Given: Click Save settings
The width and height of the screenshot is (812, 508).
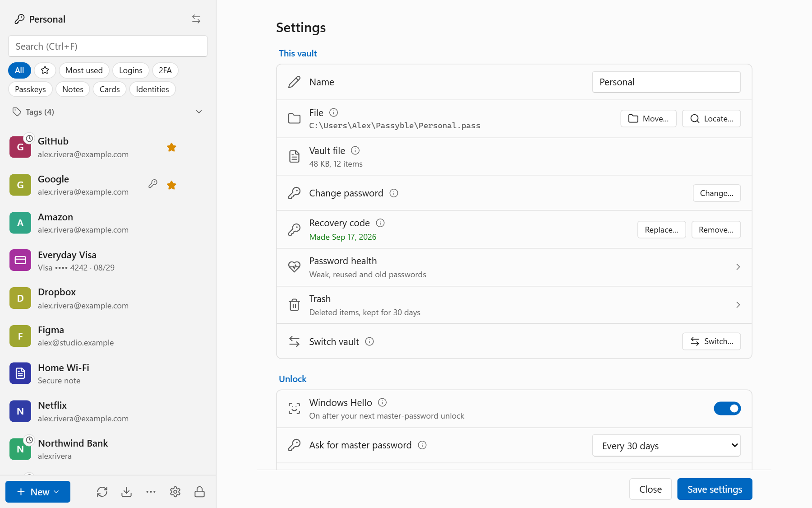Looking at the screenshot, I should point(715,489).
